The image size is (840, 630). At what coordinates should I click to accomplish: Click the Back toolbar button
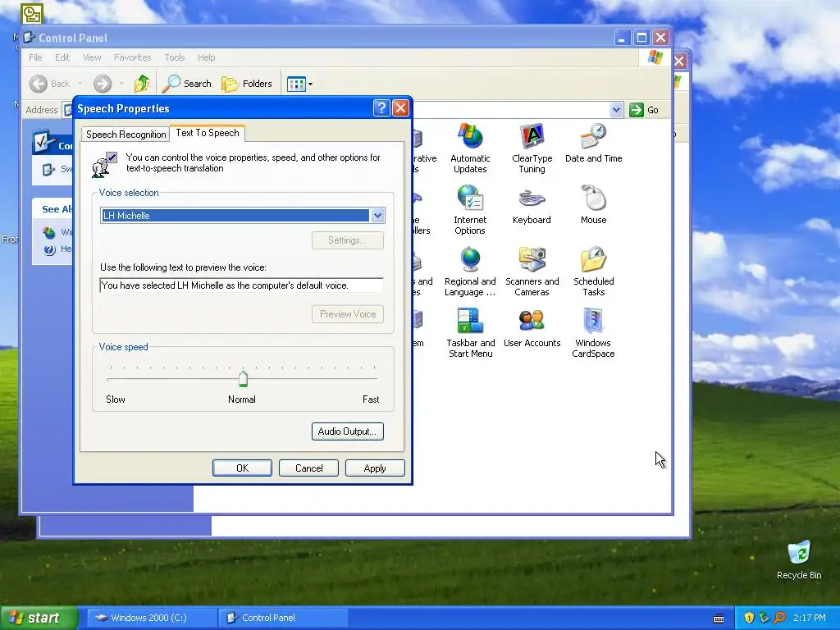coord(50,84)
